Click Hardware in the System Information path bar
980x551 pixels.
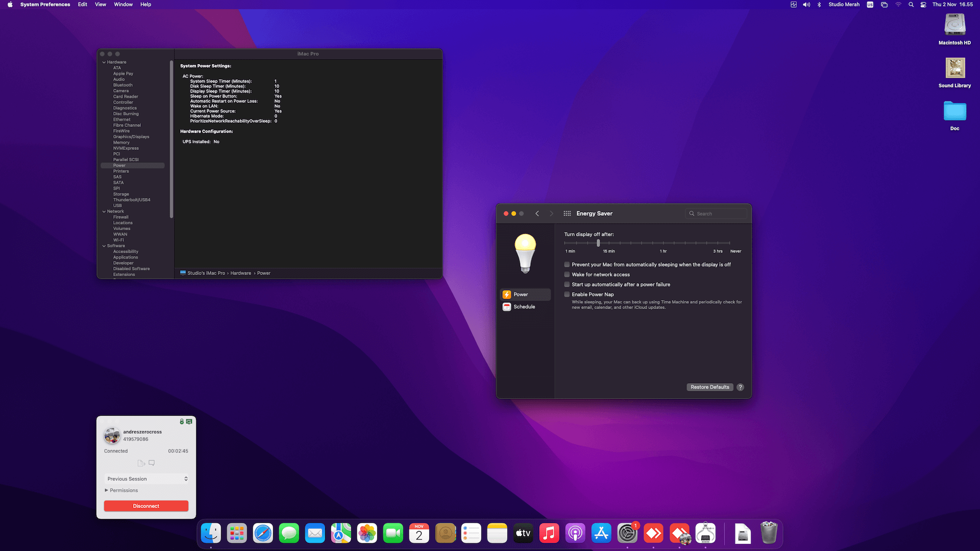[240, 273]
